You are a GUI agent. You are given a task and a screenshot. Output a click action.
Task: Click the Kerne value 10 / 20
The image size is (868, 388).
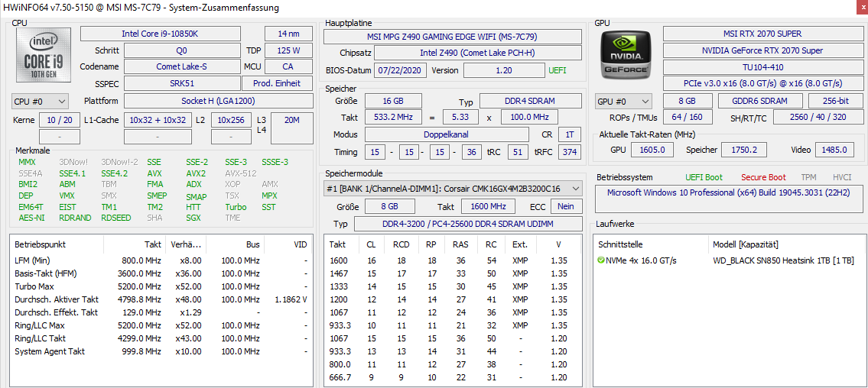tap(59, 120)
